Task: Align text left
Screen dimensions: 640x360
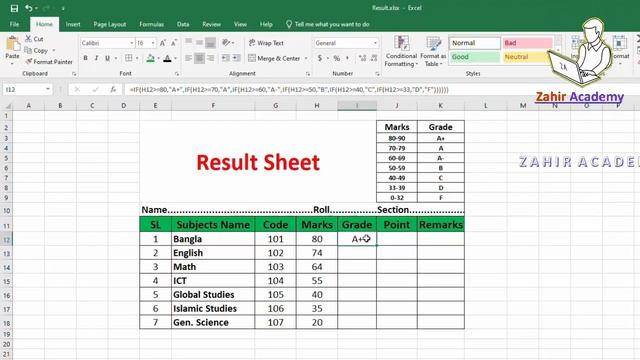Action: click(188, 58)
